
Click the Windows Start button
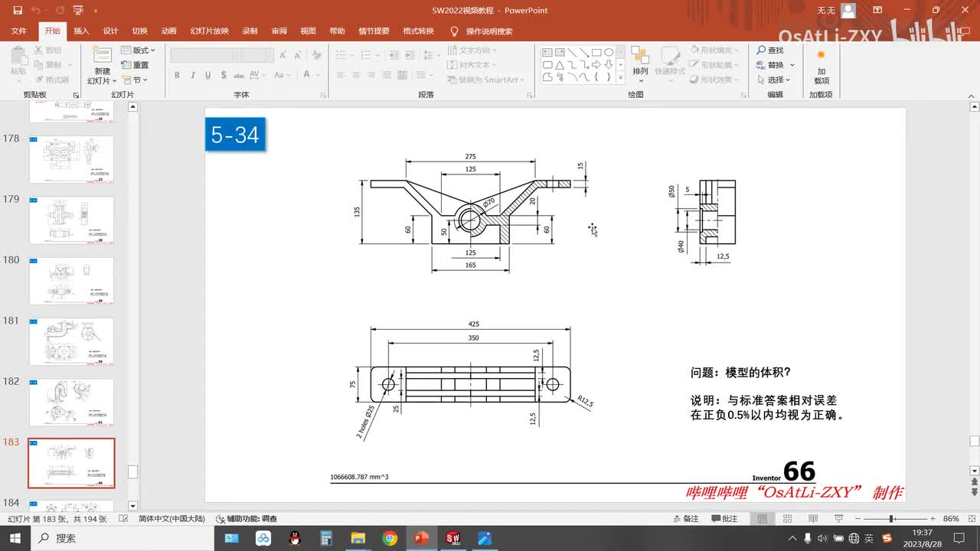tap(15, 538)
